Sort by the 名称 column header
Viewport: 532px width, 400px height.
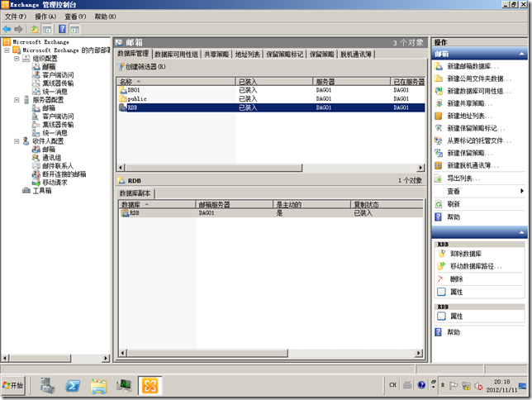pos(176,82)
